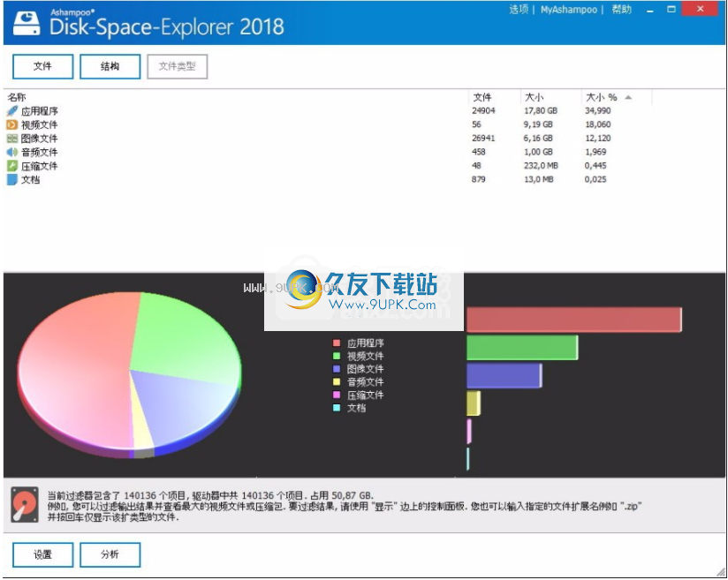
Task: Close the Disk-Space-Explorer window
Action: [700, 10]
